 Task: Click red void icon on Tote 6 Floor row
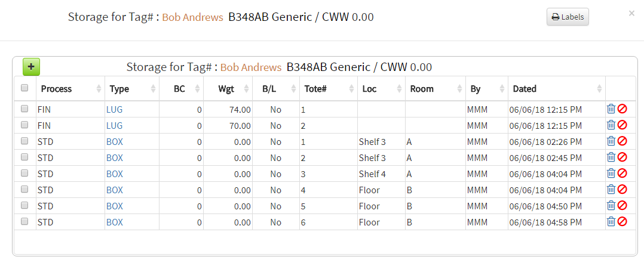coord(622,222)
